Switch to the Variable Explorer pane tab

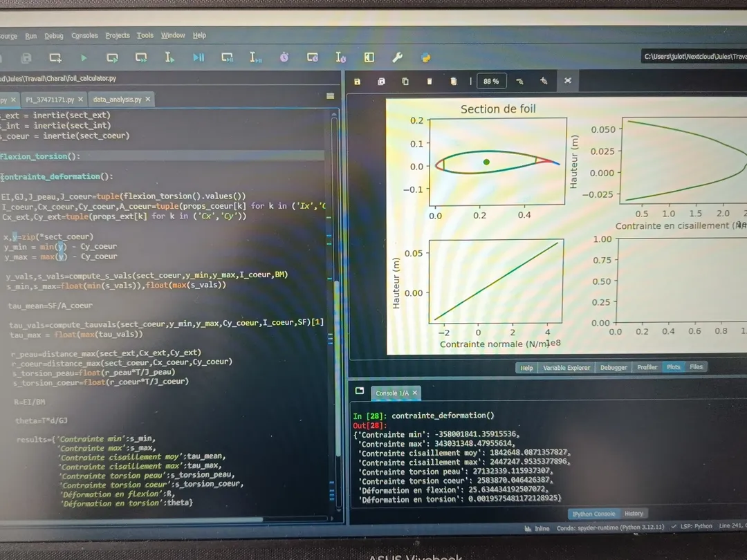click(x=566, y=368)
